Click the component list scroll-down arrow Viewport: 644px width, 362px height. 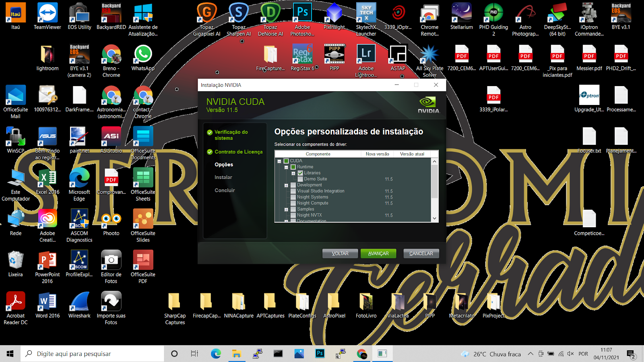point(434,218)
